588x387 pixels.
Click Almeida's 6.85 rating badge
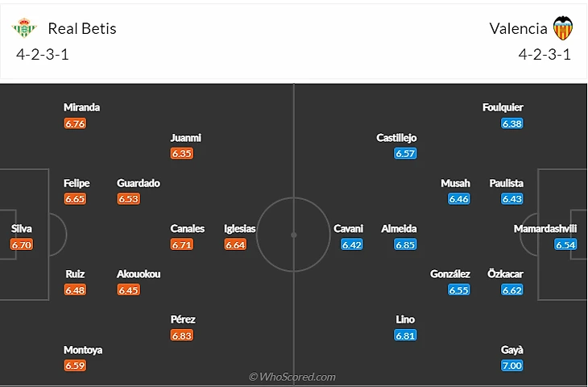coord(405,244)
